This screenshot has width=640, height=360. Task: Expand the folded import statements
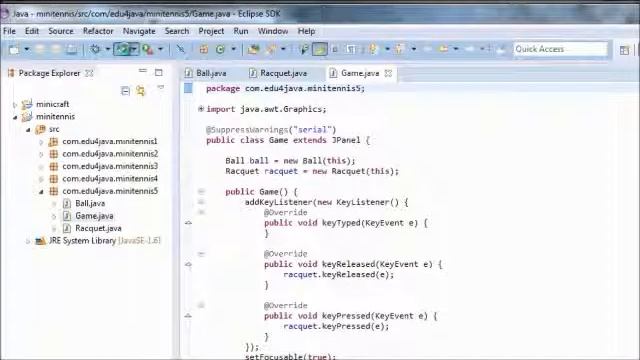click(x=200, y=109)
